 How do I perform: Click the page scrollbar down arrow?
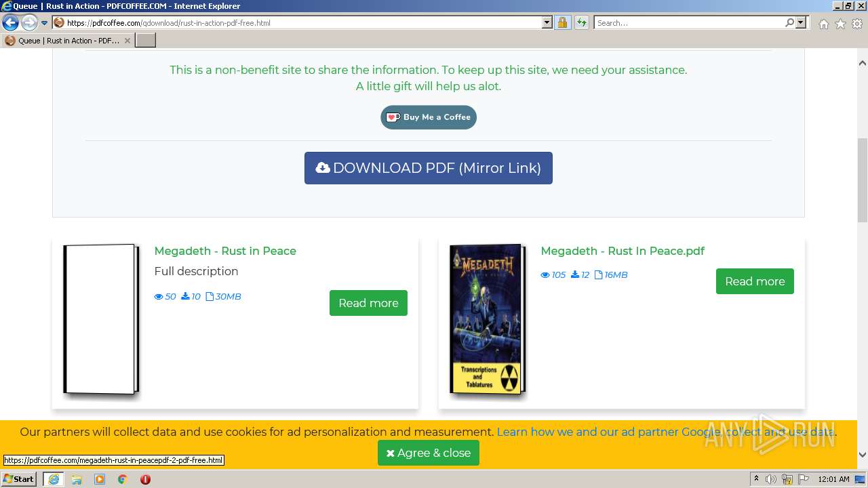pyautogui.click(x=863, y=455)
